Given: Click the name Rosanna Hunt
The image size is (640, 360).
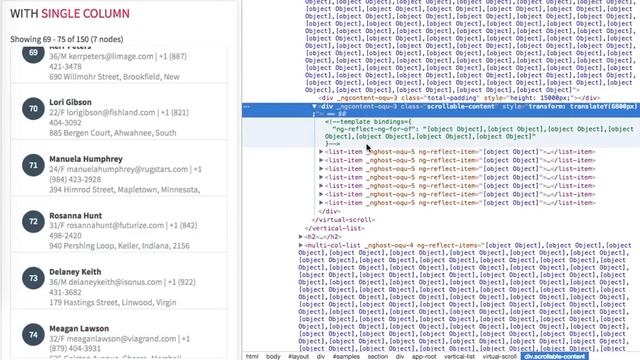Looking at the screenshot, I should coord(76,216).
